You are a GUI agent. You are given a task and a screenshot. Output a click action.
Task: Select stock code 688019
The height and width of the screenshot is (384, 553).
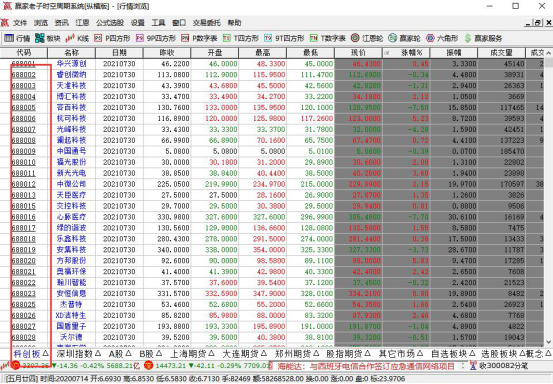point(24,250)
